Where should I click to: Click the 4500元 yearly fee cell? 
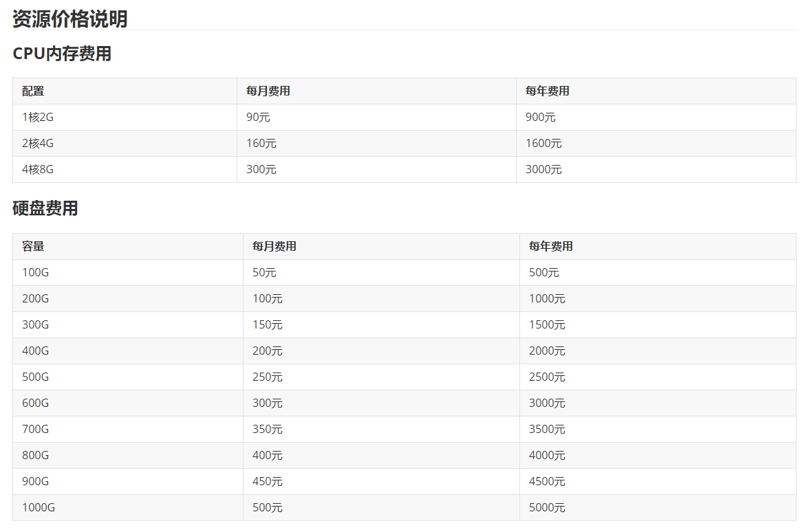click(547, 482)
